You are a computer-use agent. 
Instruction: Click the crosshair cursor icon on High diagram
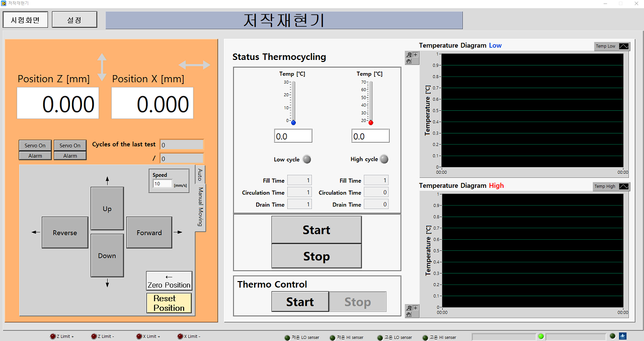tap(416, 308)
